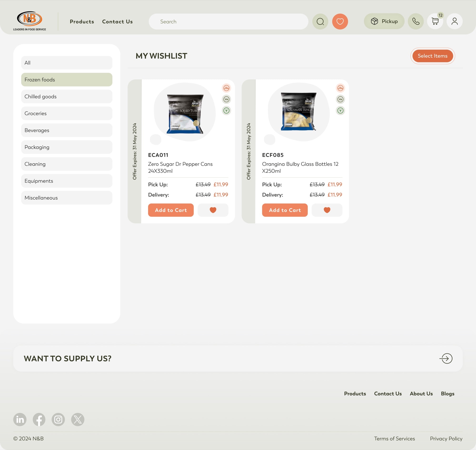Select the Chilled goods category
The height and width of the screenshot is (450, 476).
[67, 96]
